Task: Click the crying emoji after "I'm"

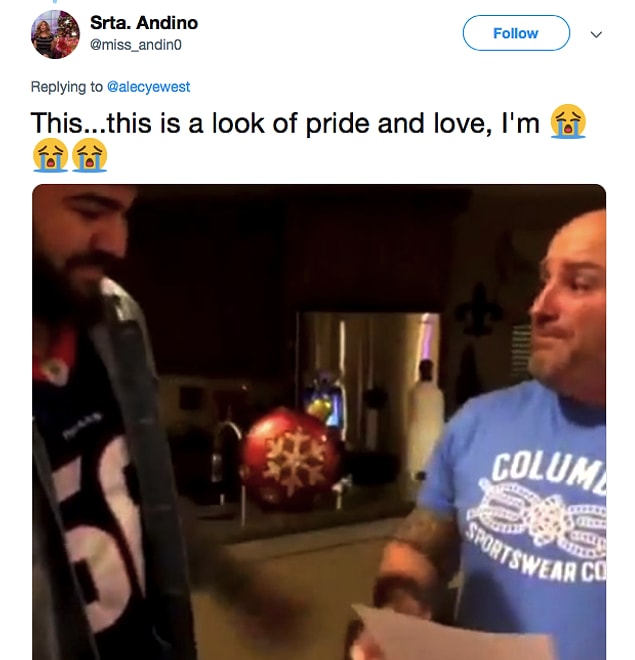Action: point(568,122)
